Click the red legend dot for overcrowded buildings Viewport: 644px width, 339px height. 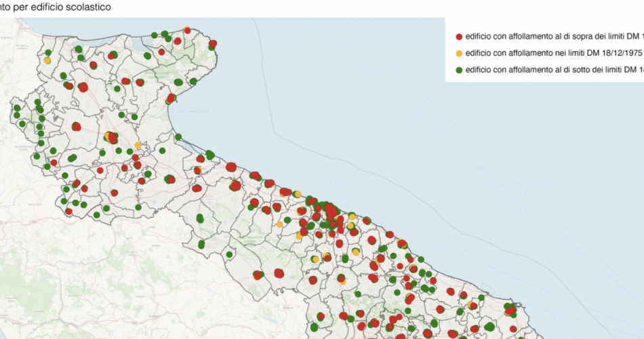point(459,36)
